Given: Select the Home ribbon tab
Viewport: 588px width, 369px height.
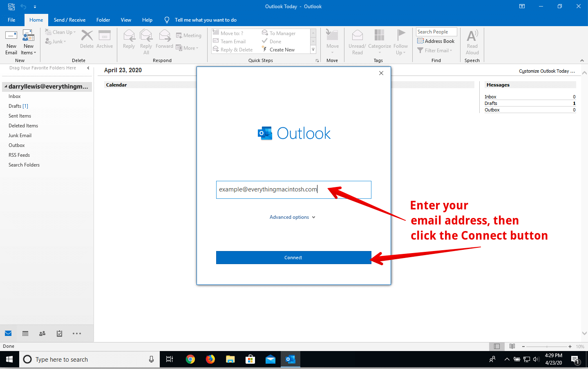Looking at the screenshot, I should (36, 20).
